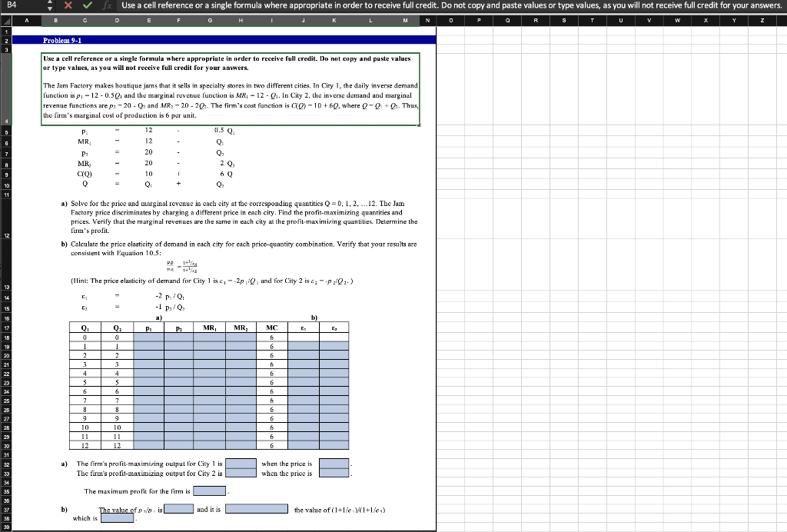Image resolution: width=787 pixels, height=532 pixels.
Task: Select the Q1 header cell of the table
Action: point(85,328)
